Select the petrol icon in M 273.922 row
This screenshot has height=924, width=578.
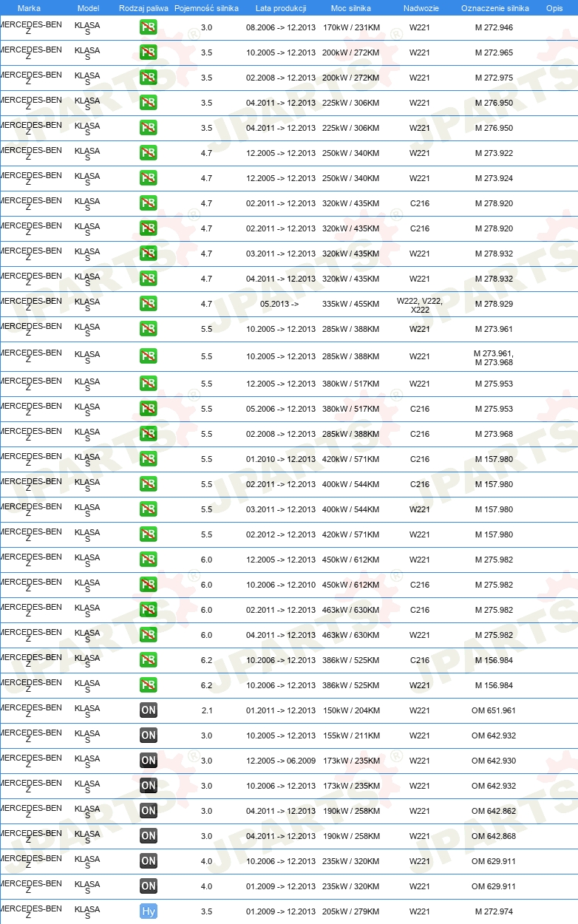[148, 154]
